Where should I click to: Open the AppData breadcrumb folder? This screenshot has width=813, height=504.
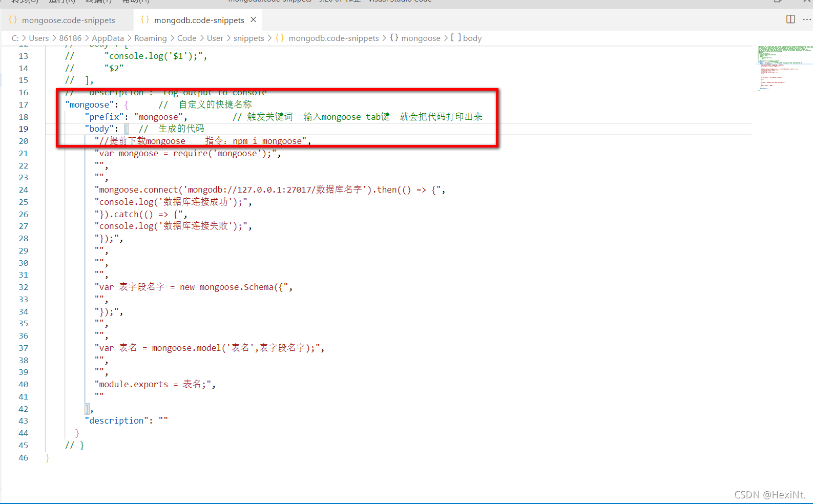108,38
